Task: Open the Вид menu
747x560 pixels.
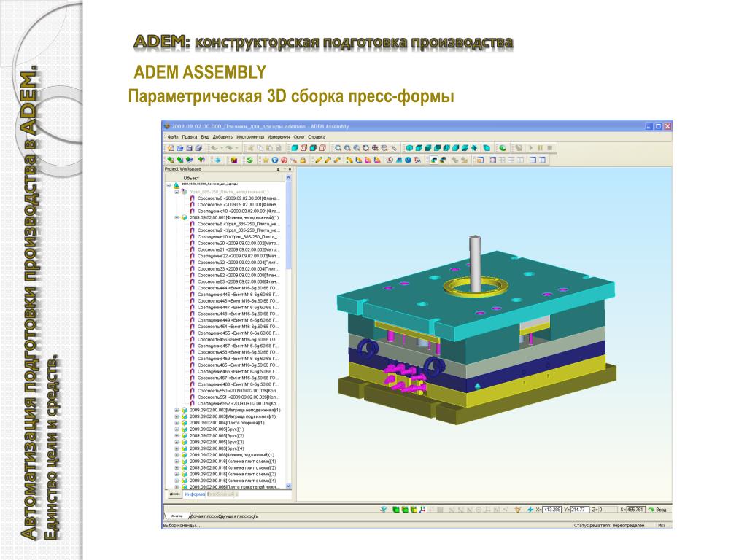Action: point(205,137)
